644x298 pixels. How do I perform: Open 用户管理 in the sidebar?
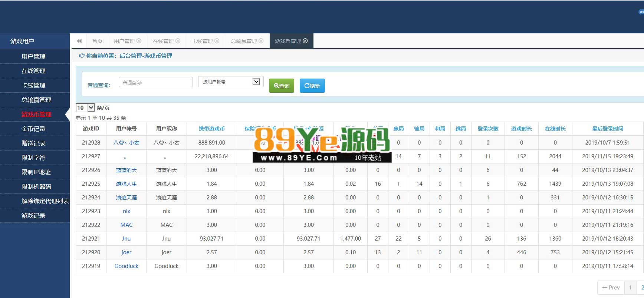35,56
